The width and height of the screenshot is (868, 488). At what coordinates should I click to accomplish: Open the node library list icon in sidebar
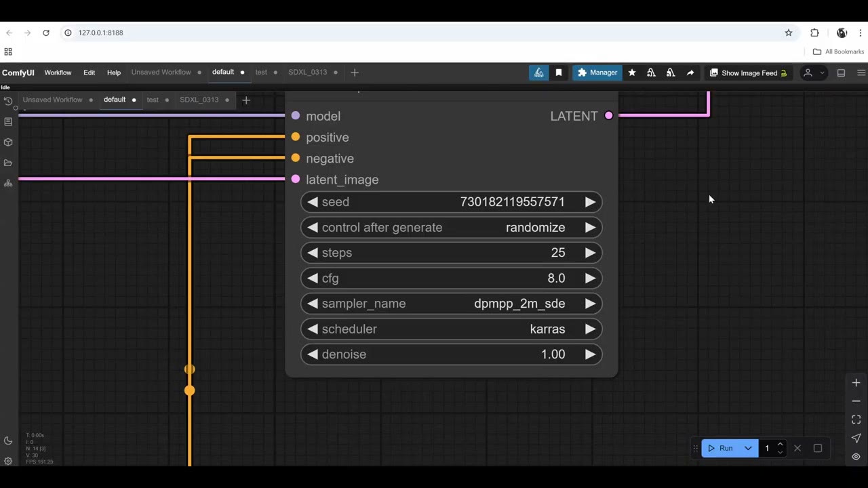coord(8,122)
